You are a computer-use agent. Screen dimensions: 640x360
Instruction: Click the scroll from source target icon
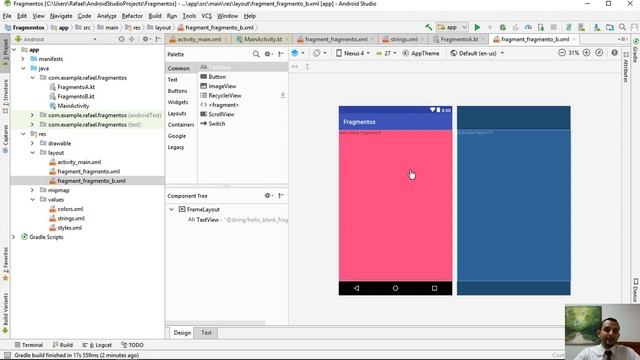pos(121,39)
